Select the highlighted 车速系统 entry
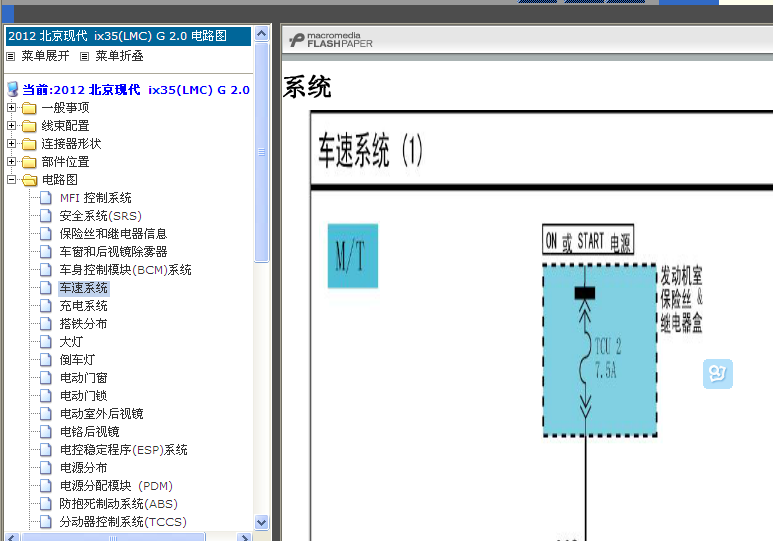This screenshot has height=541, width=773. coord(84,288)
